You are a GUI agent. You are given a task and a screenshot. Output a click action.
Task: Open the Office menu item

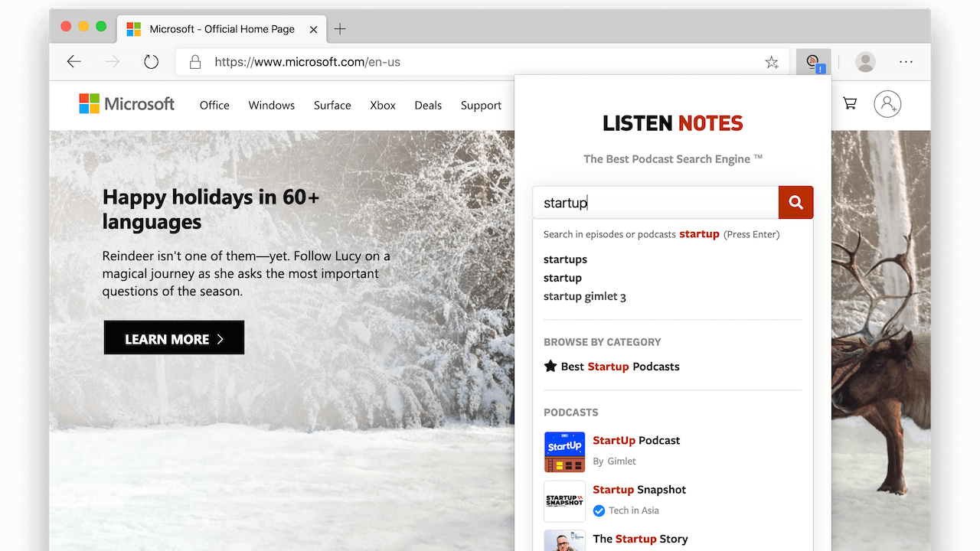(x=214, y=106)
